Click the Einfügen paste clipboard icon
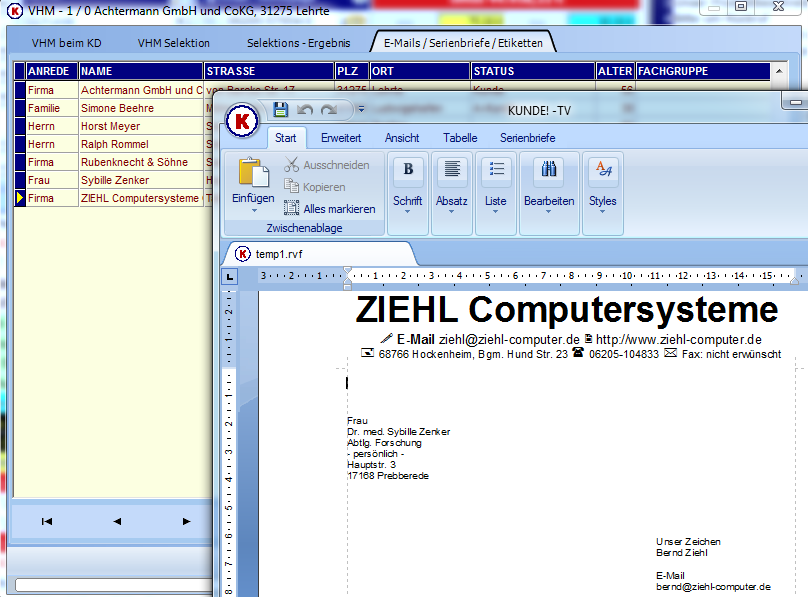The image size is (808, 597). (x=253, y=172)
